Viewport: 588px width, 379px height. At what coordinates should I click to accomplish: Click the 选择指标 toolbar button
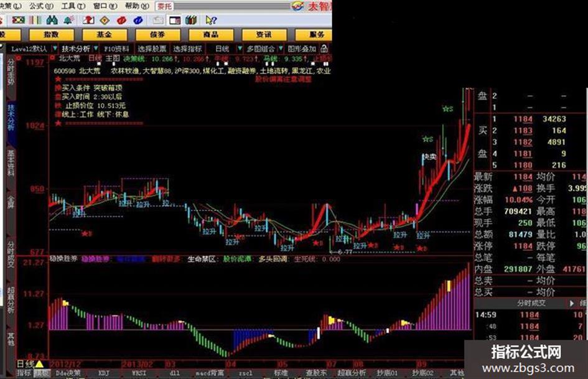point(187,49)
